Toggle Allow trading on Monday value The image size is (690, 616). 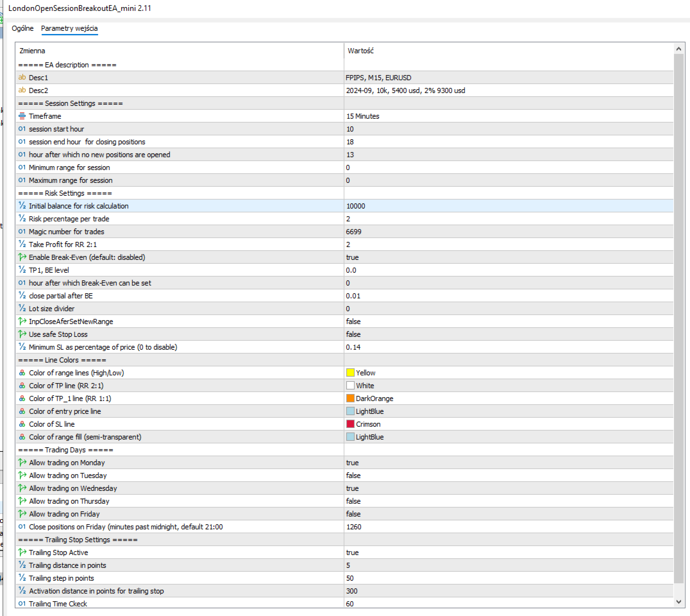352,463
